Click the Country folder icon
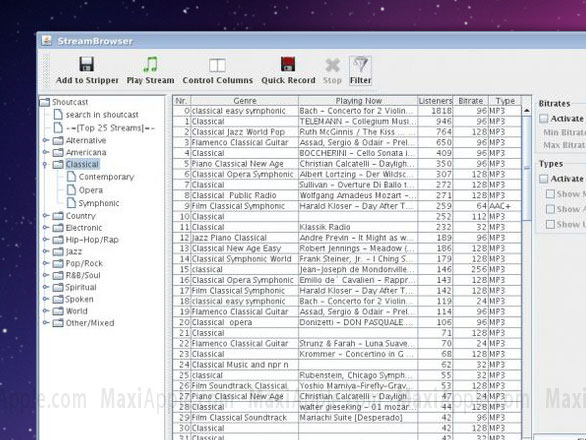The width and height of the screenshot is (586, 440). [58, 216]
